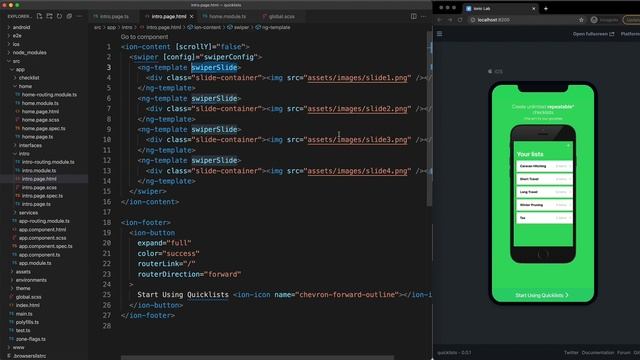Close the Ionic Lab browser tab

(x=533, y=8)
